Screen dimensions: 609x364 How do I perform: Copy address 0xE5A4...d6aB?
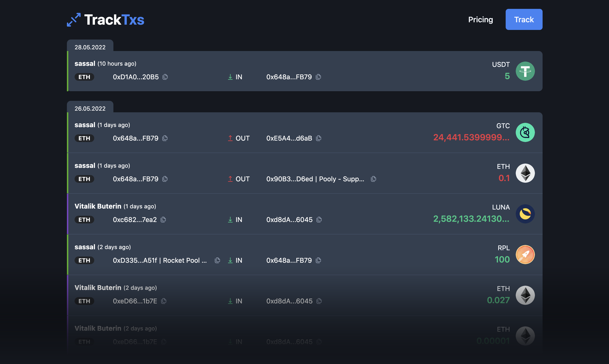tap(319, 138)
